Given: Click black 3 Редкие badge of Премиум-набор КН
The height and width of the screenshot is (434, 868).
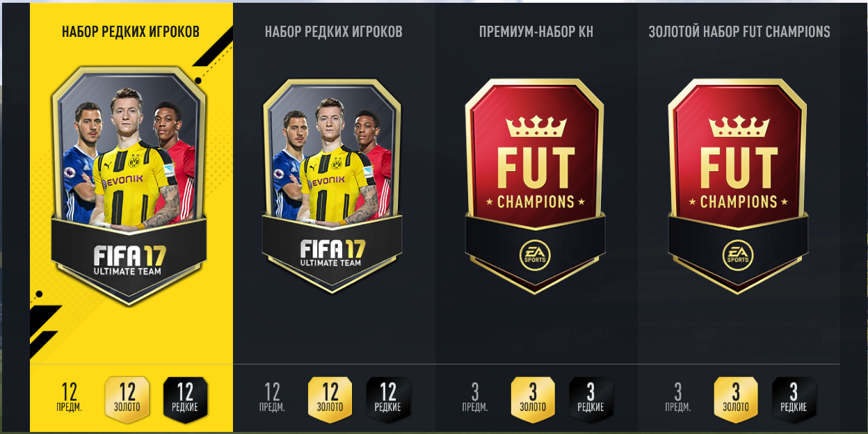Looking at the screenshot, I should [591, 400].
